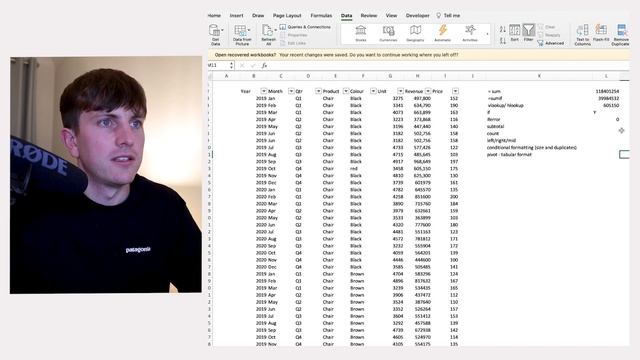Open Queries & Connections pane
Screen dimensions: 640x360
point(305,27)
